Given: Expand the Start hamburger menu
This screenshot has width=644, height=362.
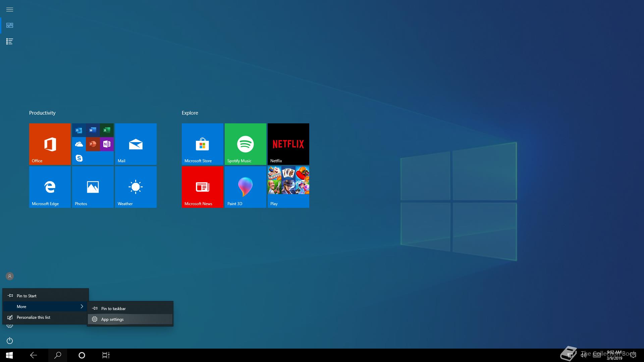Looking at the screenshot, I should 10,9.
